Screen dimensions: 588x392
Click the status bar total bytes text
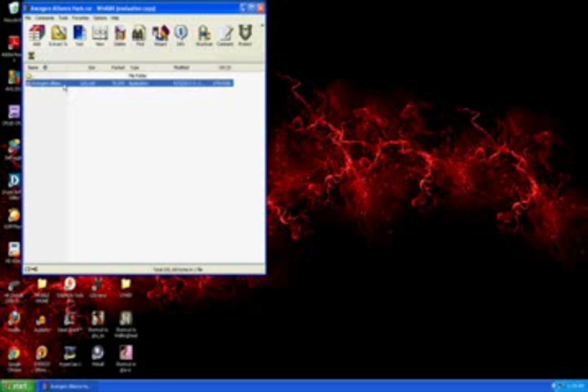tap(177, 269)
